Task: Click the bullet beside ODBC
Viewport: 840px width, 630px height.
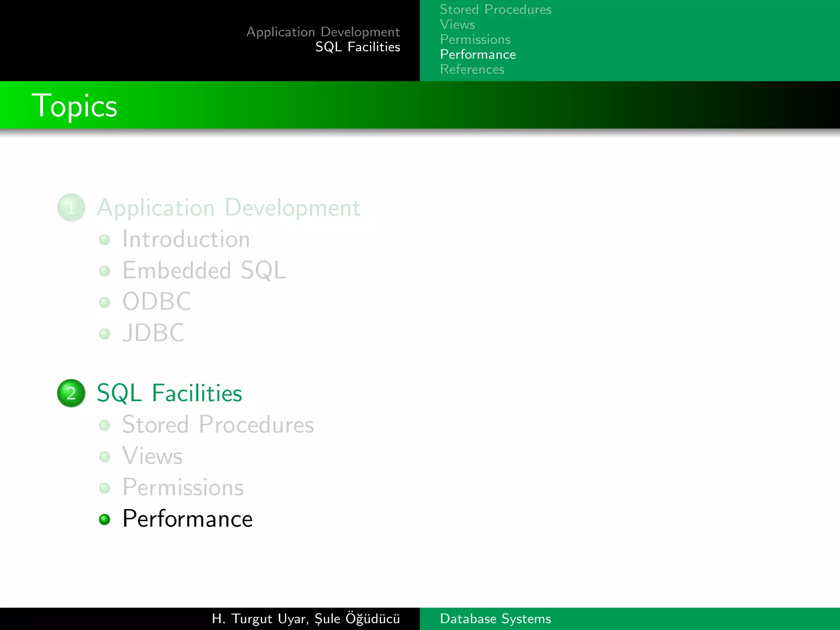Action: (x=105, y=302)
